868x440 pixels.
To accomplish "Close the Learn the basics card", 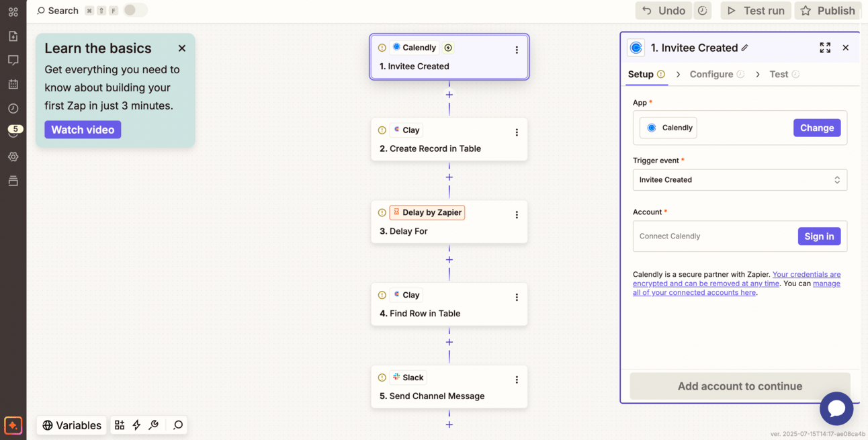I will 182,48.
